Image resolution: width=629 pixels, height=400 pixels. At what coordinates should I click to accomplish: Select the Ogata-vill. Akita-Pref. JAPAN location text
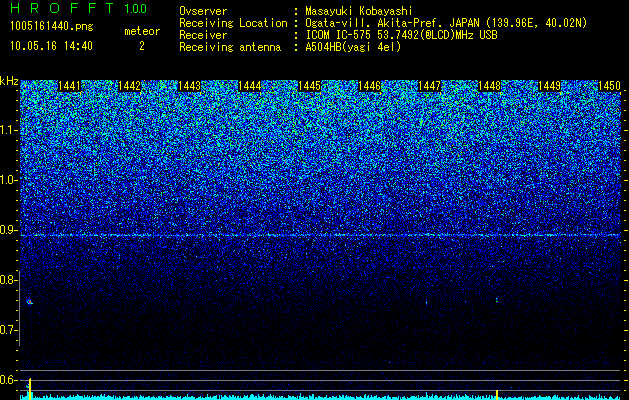[446, 24]
